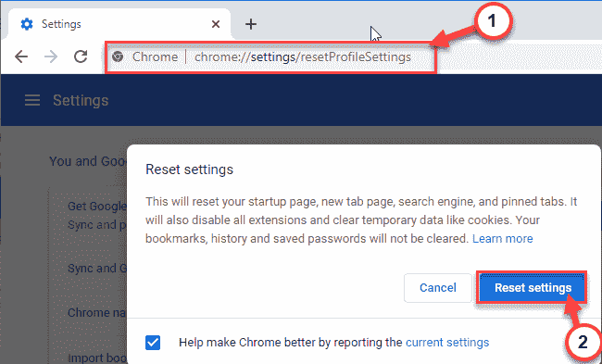602x364 pixels.
Task: Open the current settings link
Action: tap(447, 342)
